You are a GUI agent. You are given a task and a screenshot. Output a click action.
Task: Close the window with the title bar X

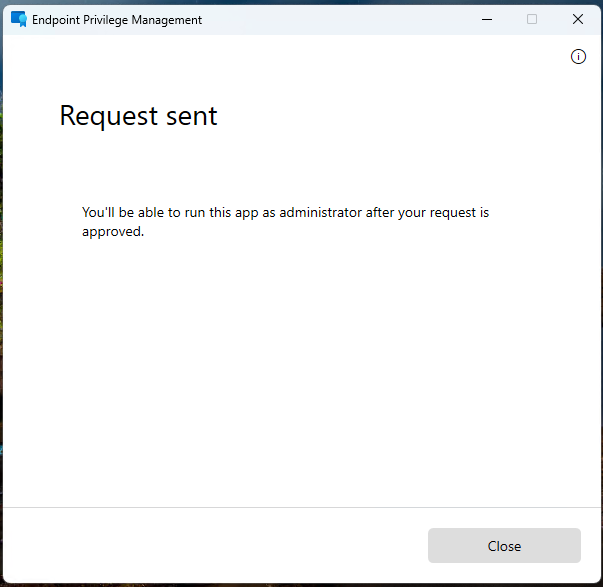click(x=577, y=19)
